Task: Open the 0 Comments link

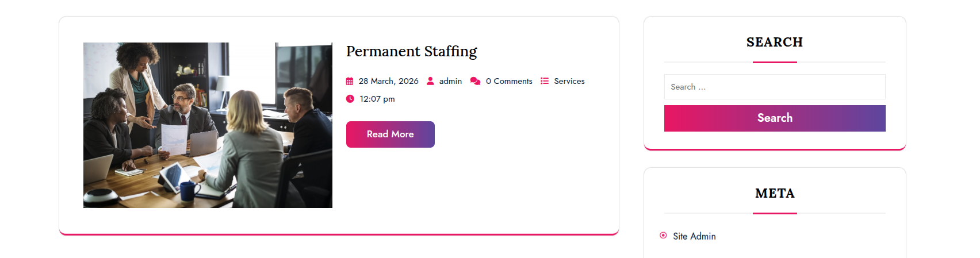Action: pyautogui.click(x=509, y=81)
